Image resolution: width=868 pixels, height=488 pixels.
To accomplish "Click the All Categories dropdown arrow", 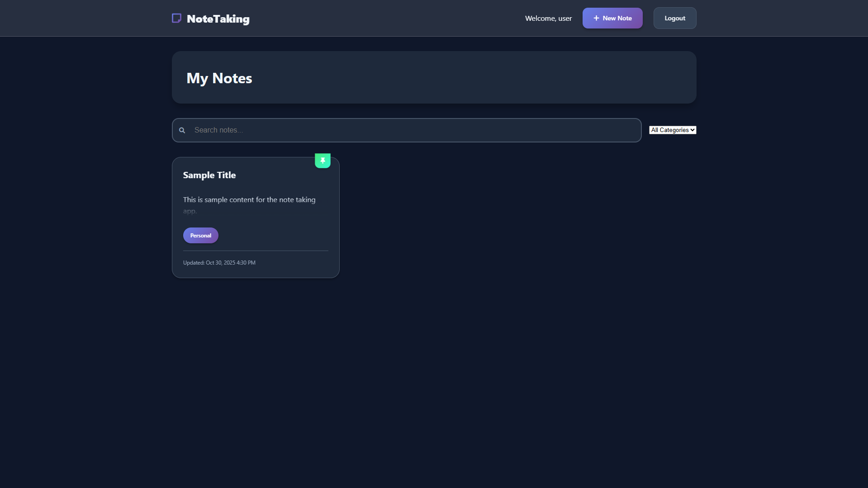I will [693, 130].
